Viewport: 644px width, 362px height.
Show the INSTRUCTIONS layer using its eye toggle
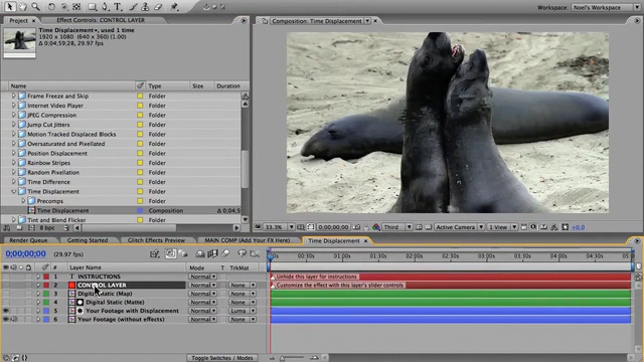point(6,276)
